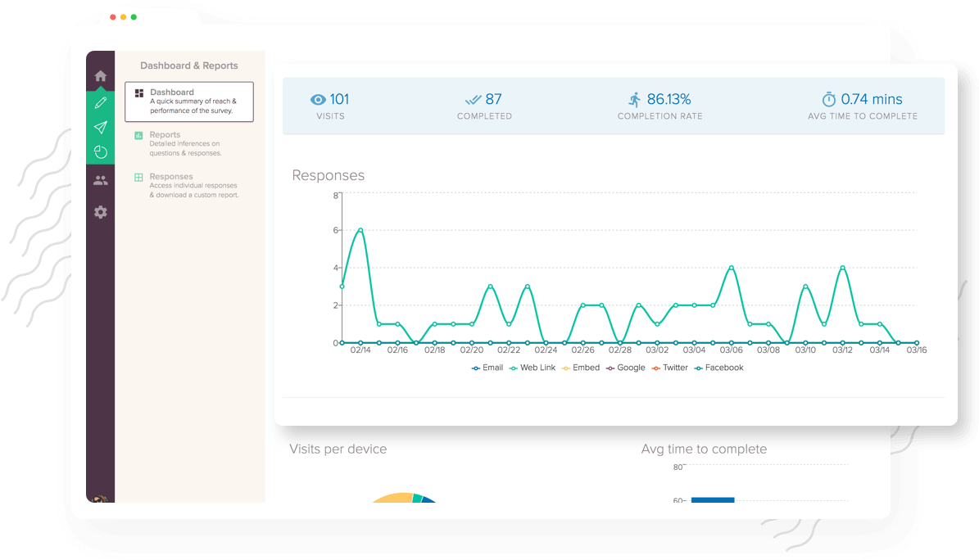The width and height of the screenshot is (979, 560).
Task: Return to Home via the house icon
Action: coord(100,75)
